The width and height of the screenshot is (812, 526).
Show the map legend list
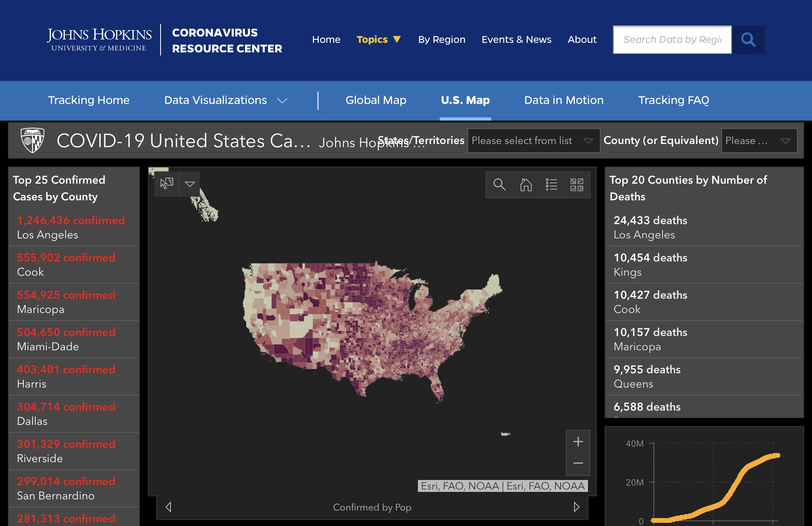pyautogui.click(x=552, y=184)
